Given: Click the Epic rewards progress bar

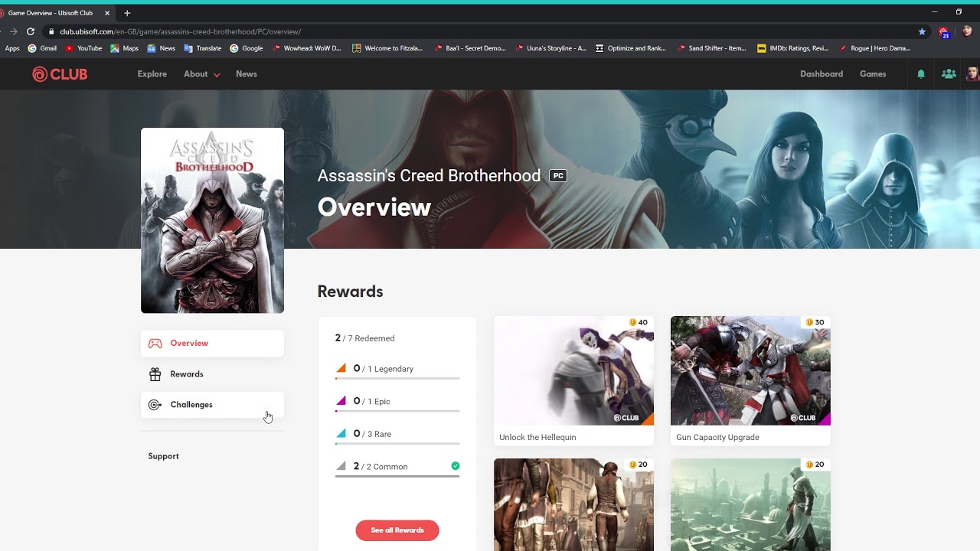Looking at the screenshot, I should [x=397, y=411].
